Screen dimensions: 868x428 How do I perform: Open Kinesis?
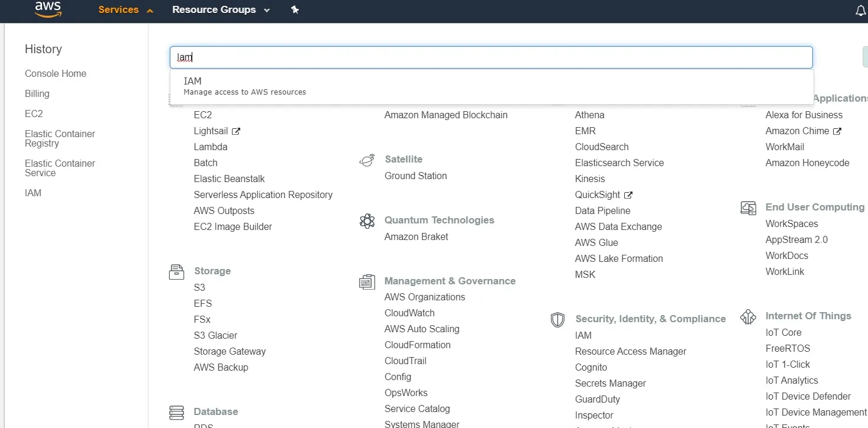point(590,179)
